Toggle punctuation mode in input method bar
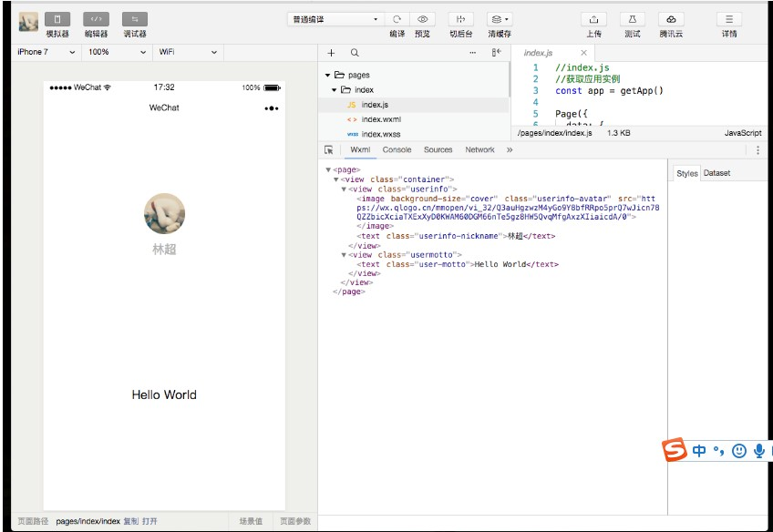The width and height of the screenshot is (773, 532). (719, 451)
